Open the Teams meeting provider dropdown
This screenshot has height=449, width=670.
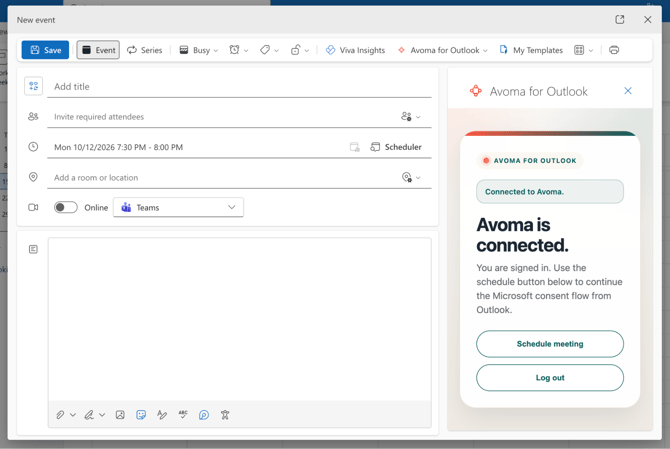pyautogui.click(x=179, y=207)
